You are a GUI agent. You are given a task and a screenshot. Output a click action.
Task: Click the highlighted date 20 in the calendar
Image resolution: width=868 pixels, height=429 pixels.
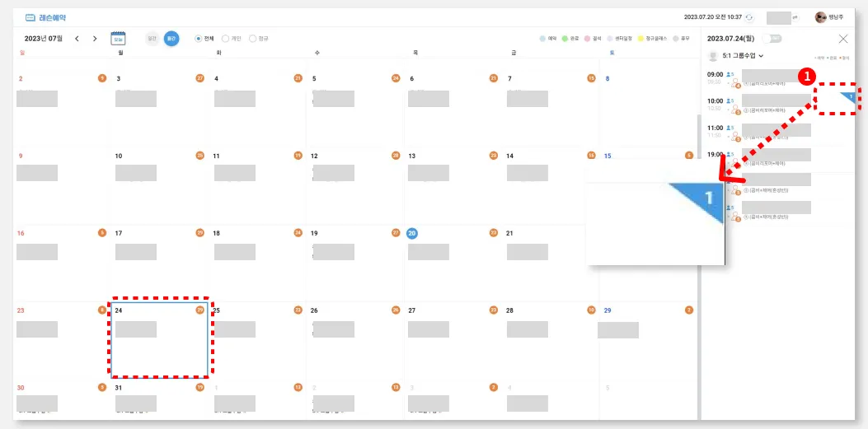point(412,233)
